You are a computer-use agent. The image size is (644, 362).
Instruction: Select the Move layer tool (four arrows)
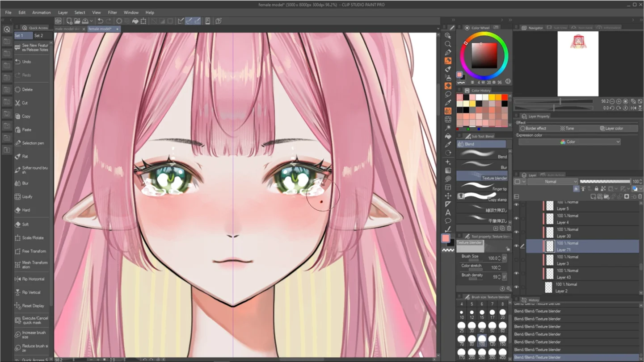pyautogui.click(x=448, y=196)
